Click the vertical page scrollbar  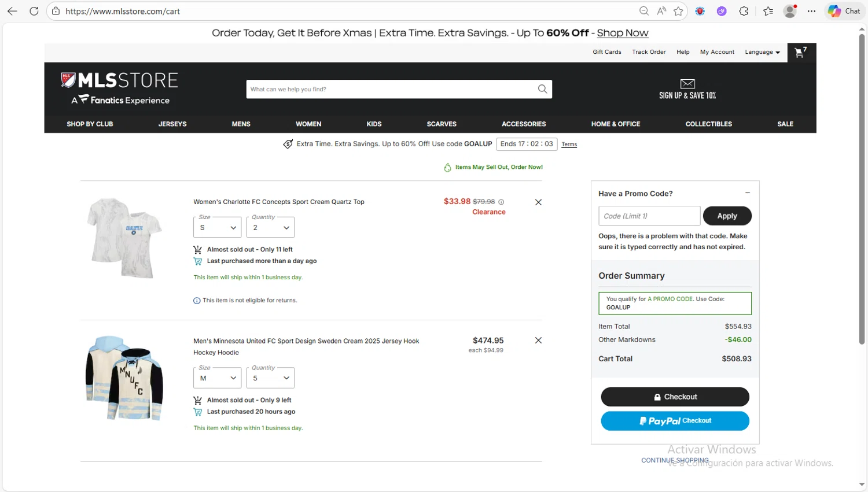coord(862,190)
